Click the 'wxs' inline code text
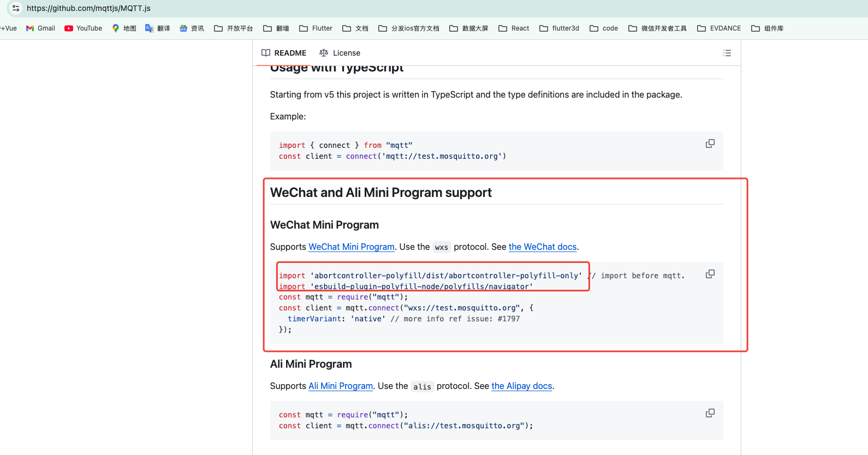 (x=442, y=247)
